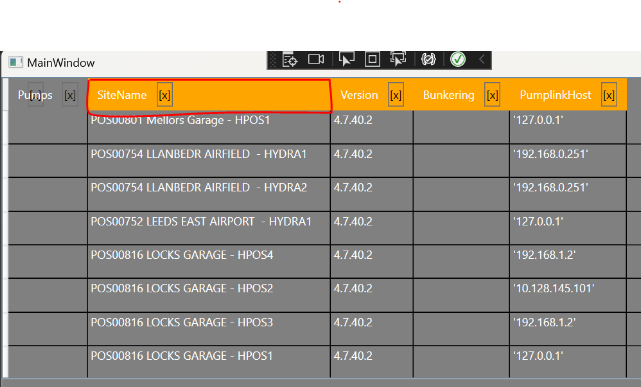Viewport: 641px width, 387px height.
Task: Open the Live Visual Tree icon
Action: (x=290, y=60)
